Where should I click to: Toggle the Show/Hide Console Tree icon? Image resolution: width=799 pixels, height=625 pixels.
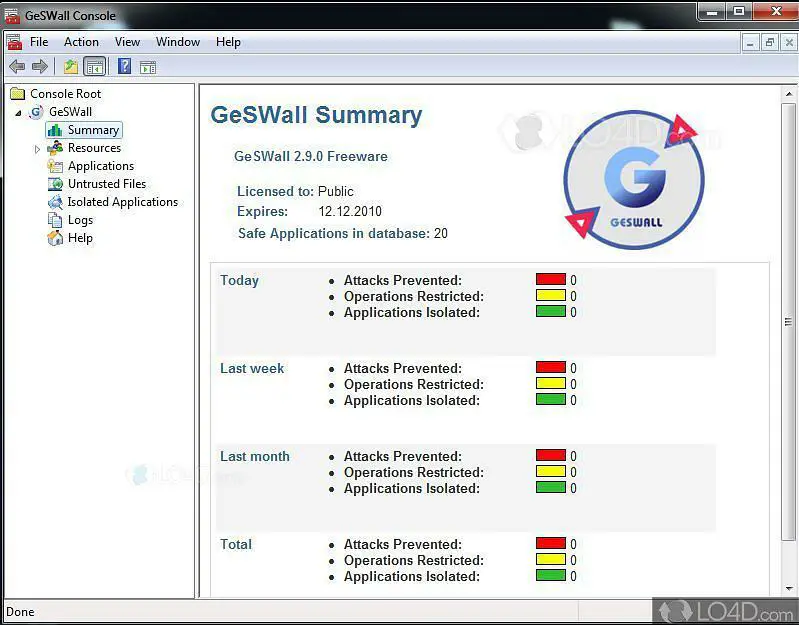[95, 66]
